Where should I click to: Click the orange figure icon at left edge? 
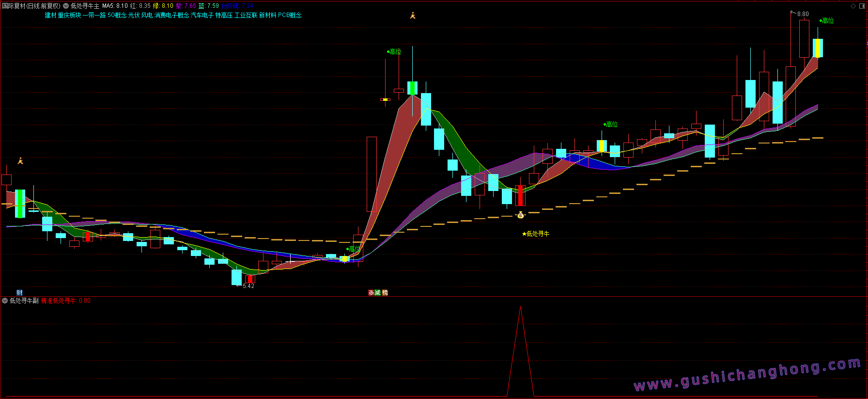[x=20, y=161]
